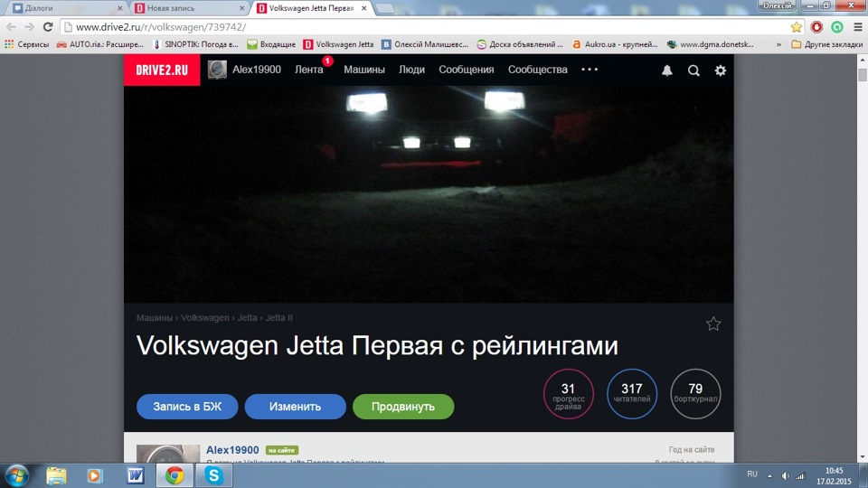Screen dimensions: 868x488
Task: Open the Jetta II breadcrumb link
Action: click(x=279, y=317)
